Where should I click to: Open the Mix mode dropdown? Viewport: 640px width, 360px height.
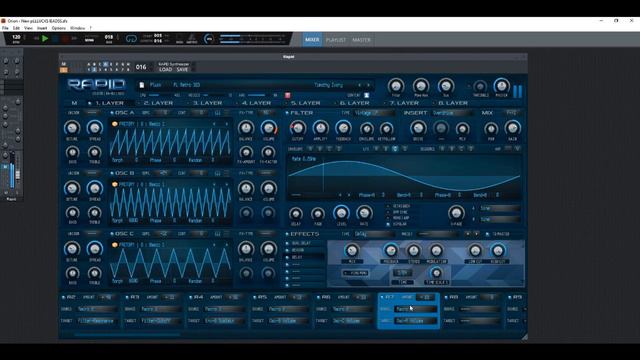(513, 113)
